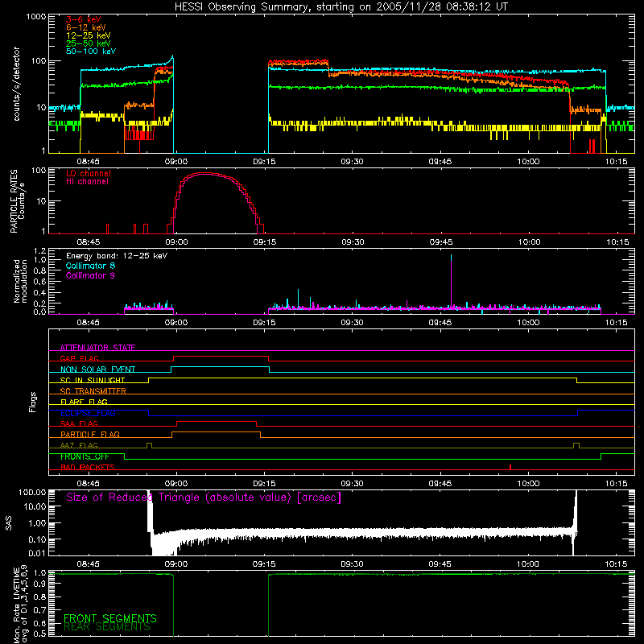Click the SAS axis label
The width and height of the screenshot is (644, 644).
click(9, 522)
